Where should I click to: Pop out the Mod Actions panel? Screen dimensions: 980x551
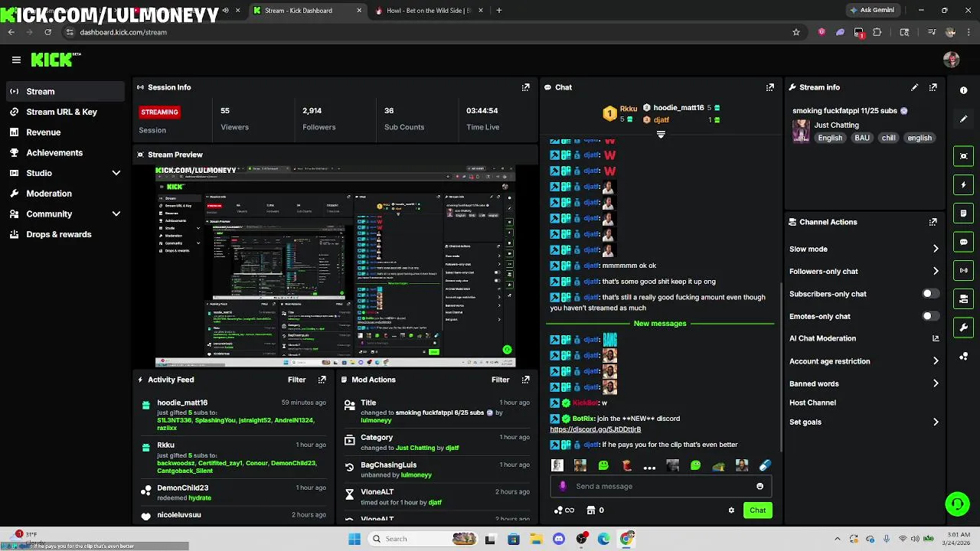[525, 380]
